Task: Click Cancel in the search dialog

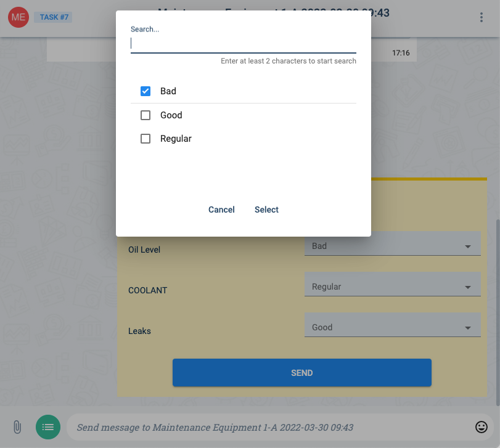Action: [x=221, y=210]
